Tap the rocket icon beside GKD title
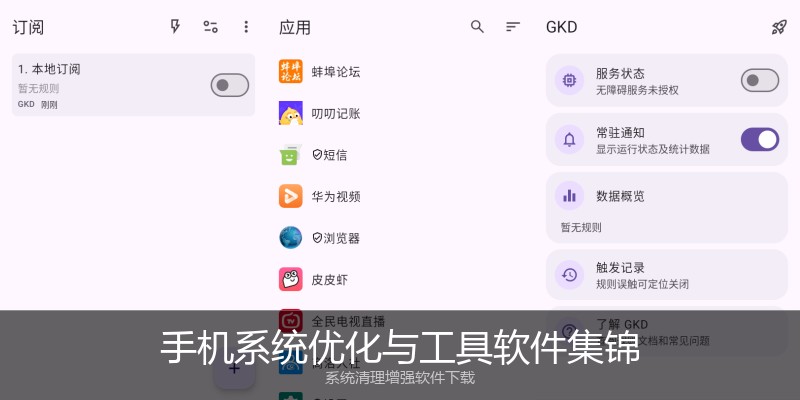800x400 pixels. point(779,27)
